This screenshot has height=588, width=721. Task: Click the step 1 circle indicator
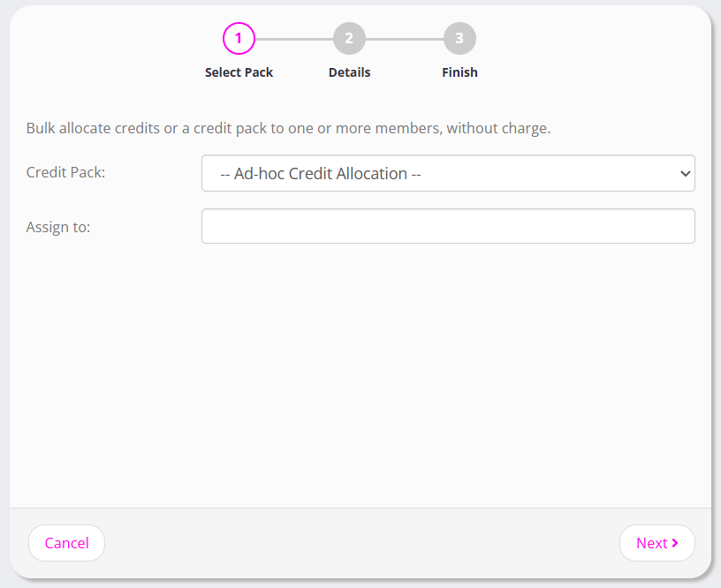point(239,39)
